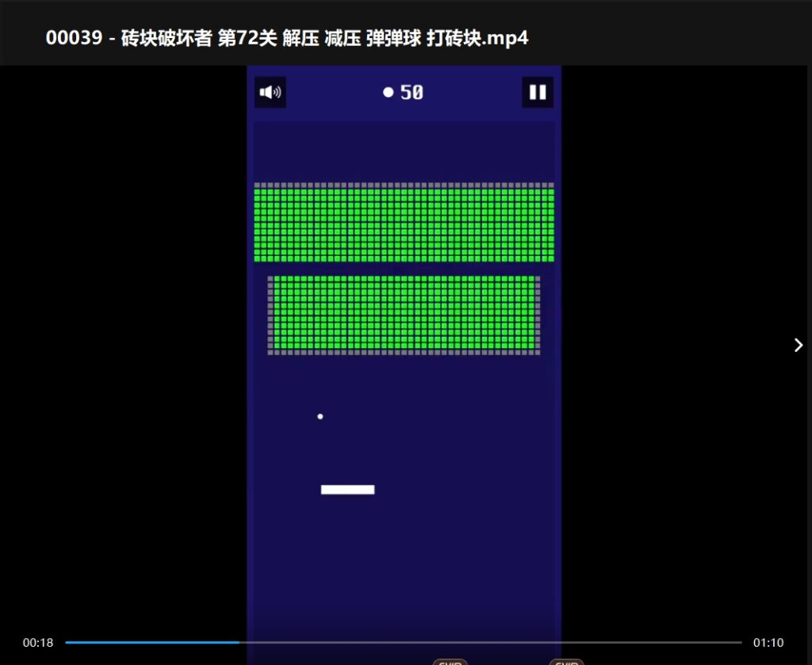Click the 00:18 elapsed time label

pyautogui.click(x=38, y=643)
